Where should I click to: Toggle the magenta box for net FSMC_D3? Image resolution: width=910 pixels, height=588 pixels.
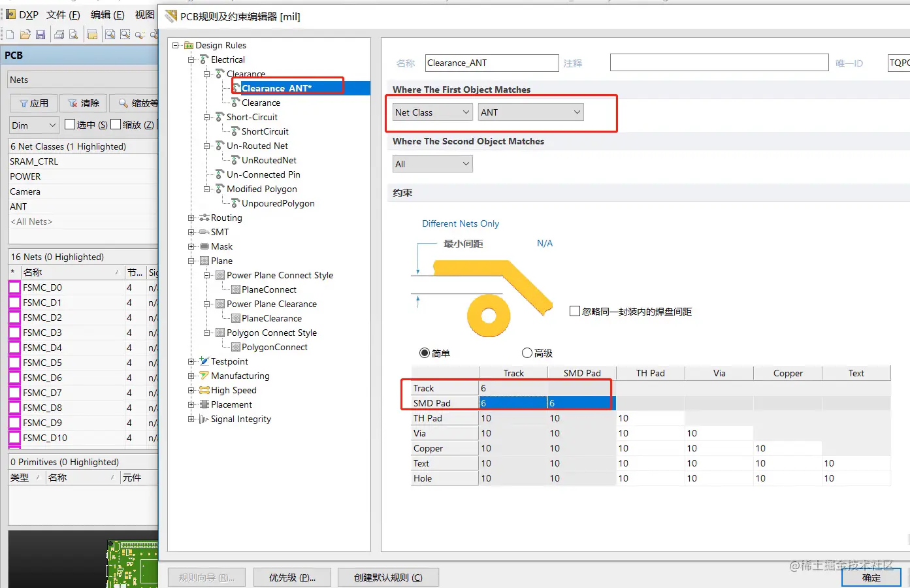pyautogui.click(x=14, y=333)
